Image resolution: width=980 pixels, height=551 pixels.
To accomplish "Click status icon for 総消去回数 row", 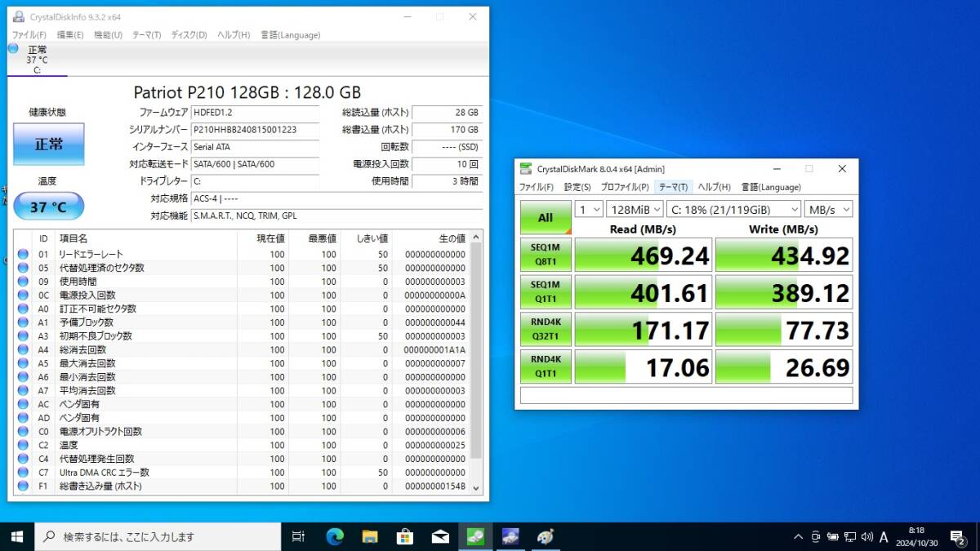I will [23, 349].
